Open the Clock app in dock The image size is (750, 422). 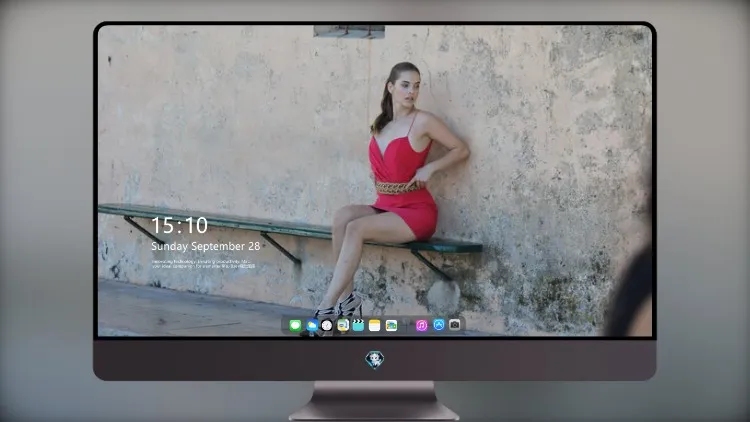(327, 326)
